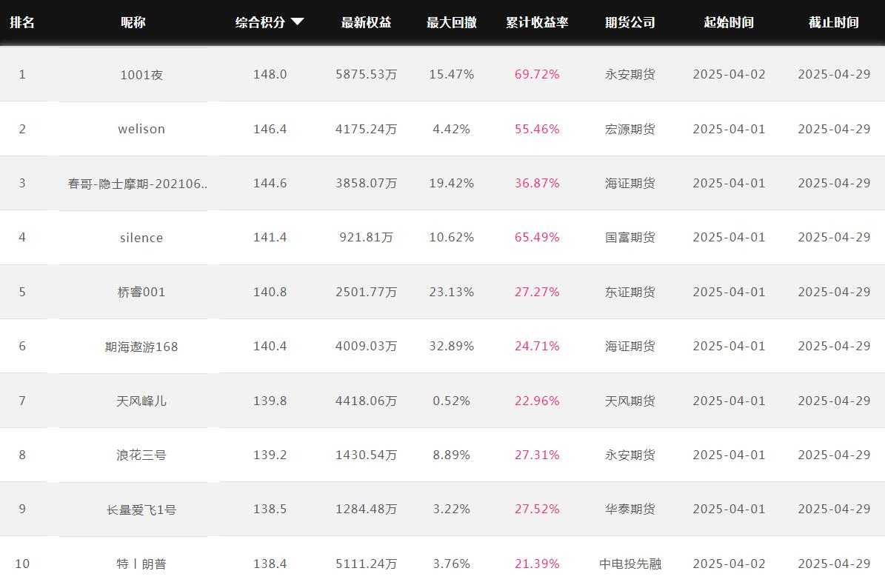
Task: Select return rate 21.39%
Action: coord(537,564)
